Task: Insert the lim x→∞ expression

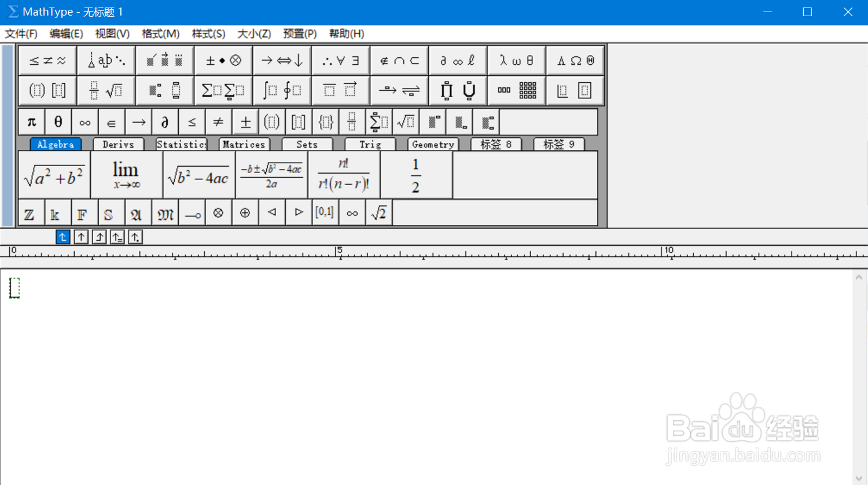Action: 127,175
